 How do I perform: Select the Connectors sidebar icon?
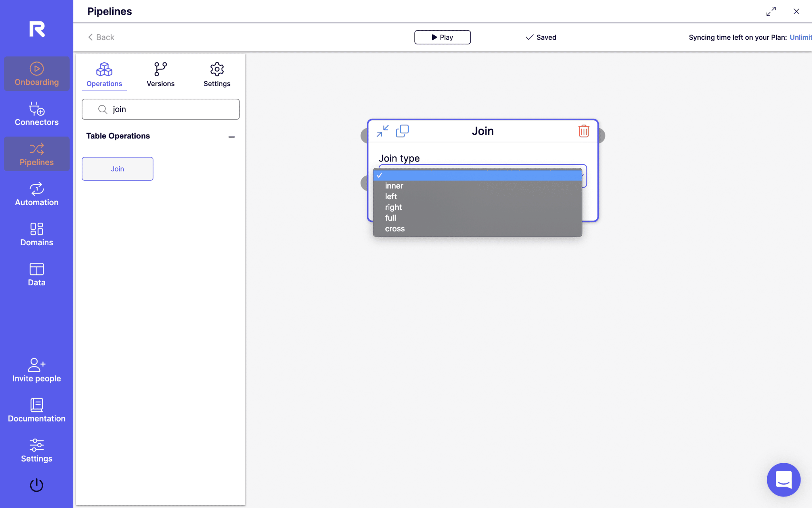click(x=36, y=114)
